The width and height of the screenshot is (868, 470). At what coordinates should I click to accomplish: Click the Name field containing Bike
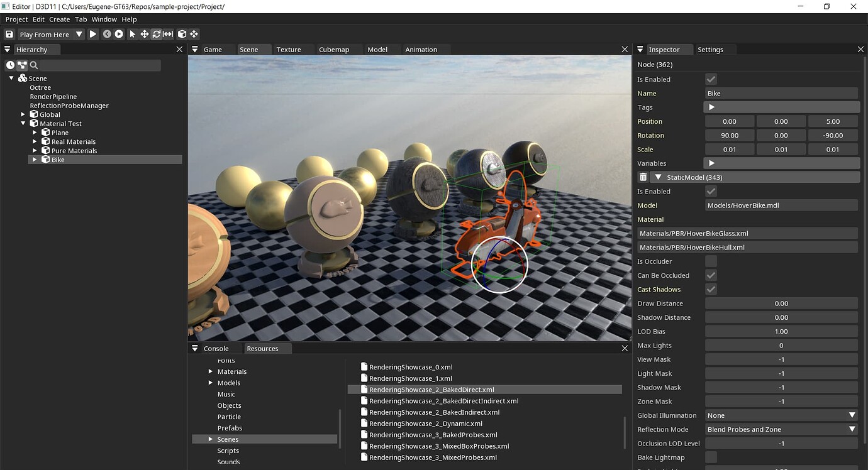(781, 93)
